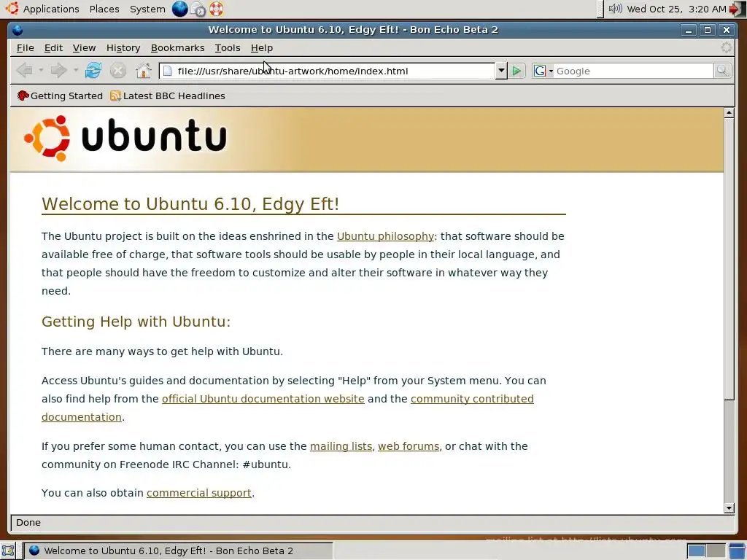Click the vertical scrollbar thumb
This screenshot has height=560, width=747.
click(729, 259)
